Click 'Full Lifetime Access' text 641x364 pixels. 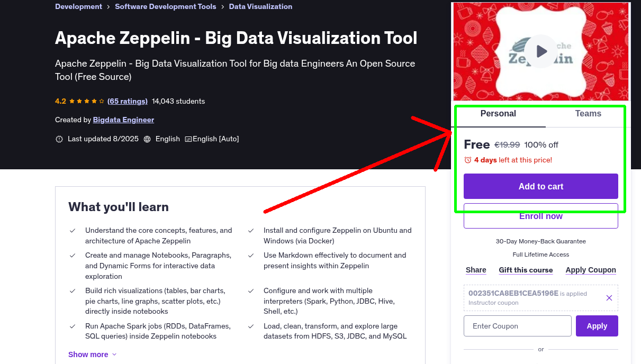coord(541,254)
